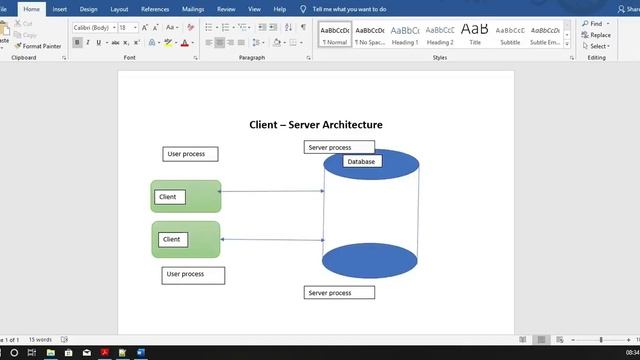Zoom out with the minus button
Image resolution: width=640 pixels, height=360 pixels.
pos(573,340)
